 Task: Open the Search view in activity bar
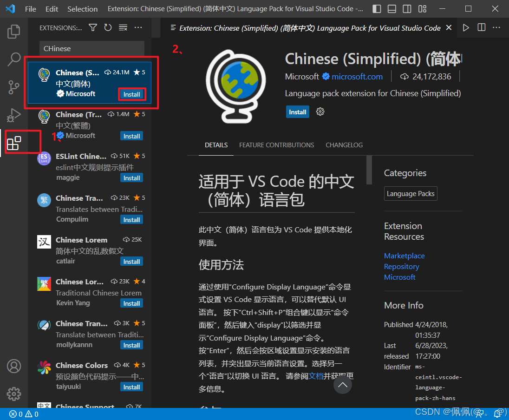13,59
